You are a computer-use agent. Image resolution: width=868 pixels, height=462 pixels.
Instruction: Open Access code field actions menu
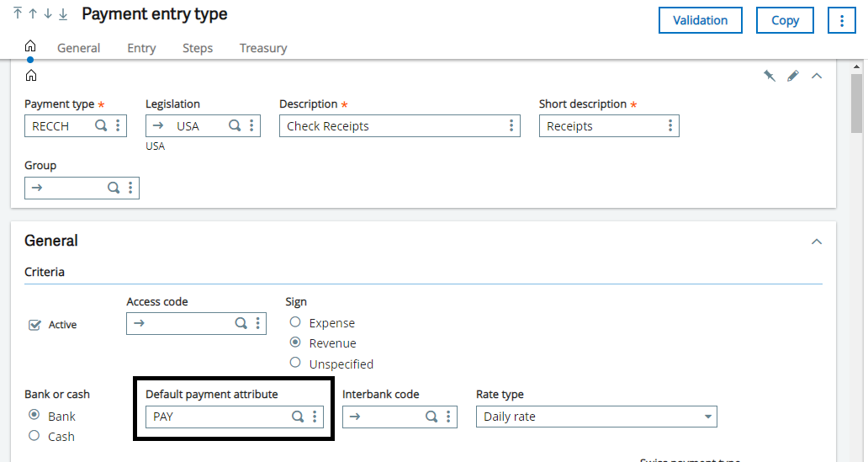pos(258,323)
